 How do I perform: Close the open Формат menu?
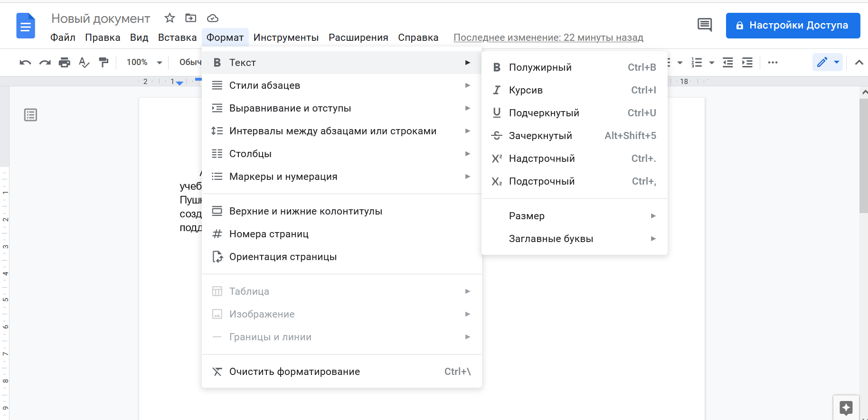tap(225, 37)
